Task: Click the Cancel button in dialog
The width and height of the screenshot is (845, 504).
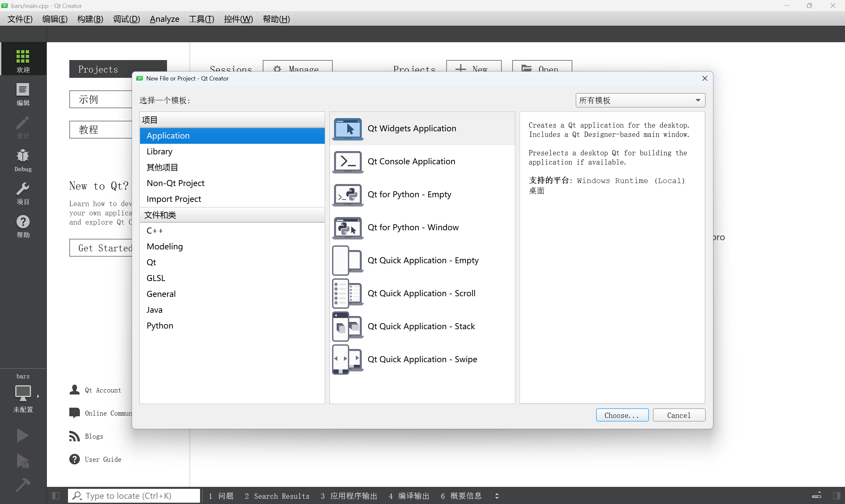Action: [679, 415]
